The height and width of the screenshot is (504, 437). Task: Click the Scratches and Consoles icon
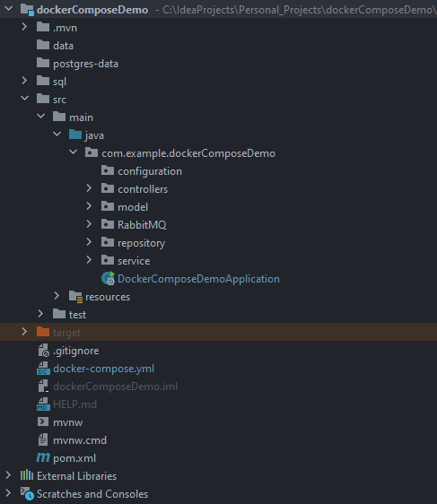(x=27, y=493)
